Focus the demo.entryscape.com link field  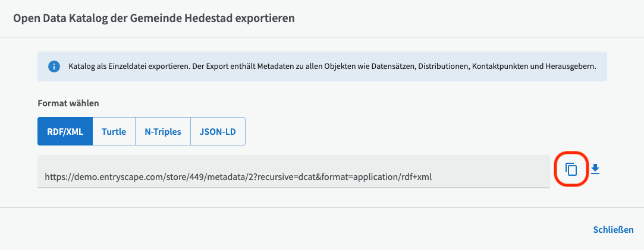293,176
